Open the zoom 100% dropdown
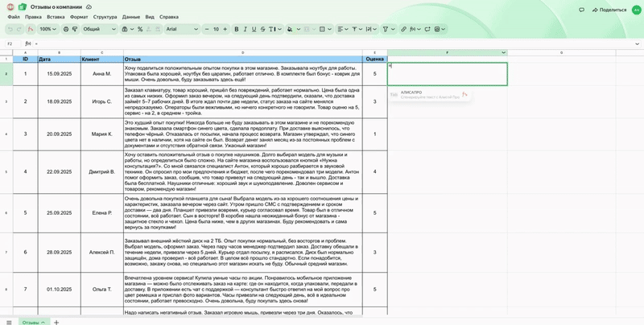 coord(48,29)
